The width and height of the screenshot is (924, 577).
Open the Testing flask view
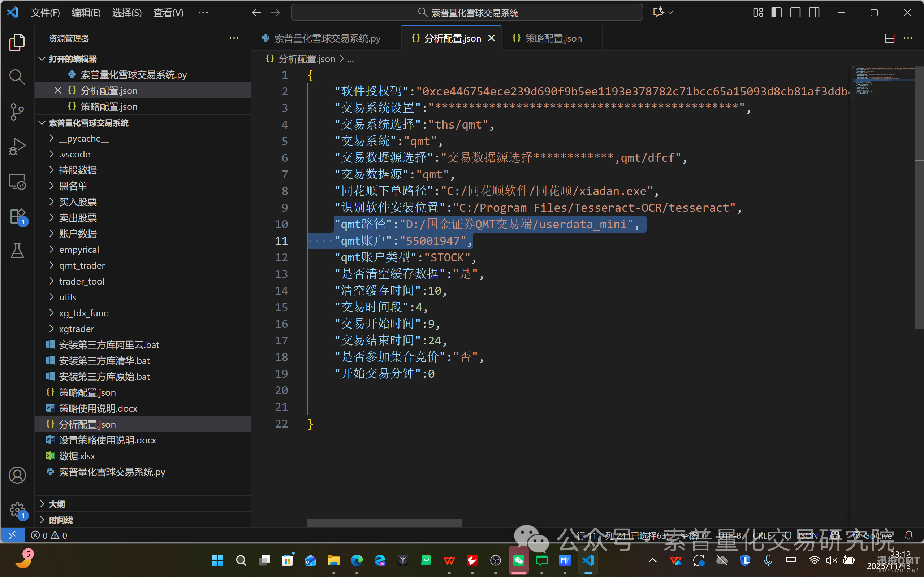(17, 251)
